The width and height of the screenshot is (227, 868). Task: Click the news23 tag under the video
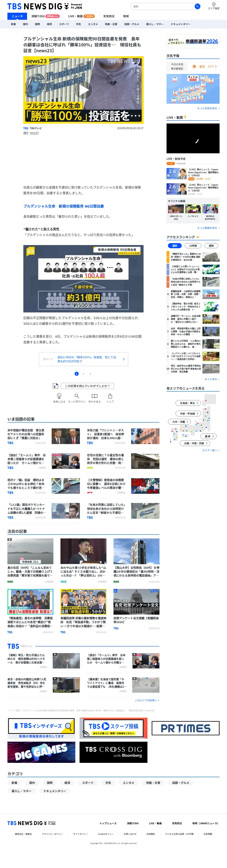pos(34,133)
